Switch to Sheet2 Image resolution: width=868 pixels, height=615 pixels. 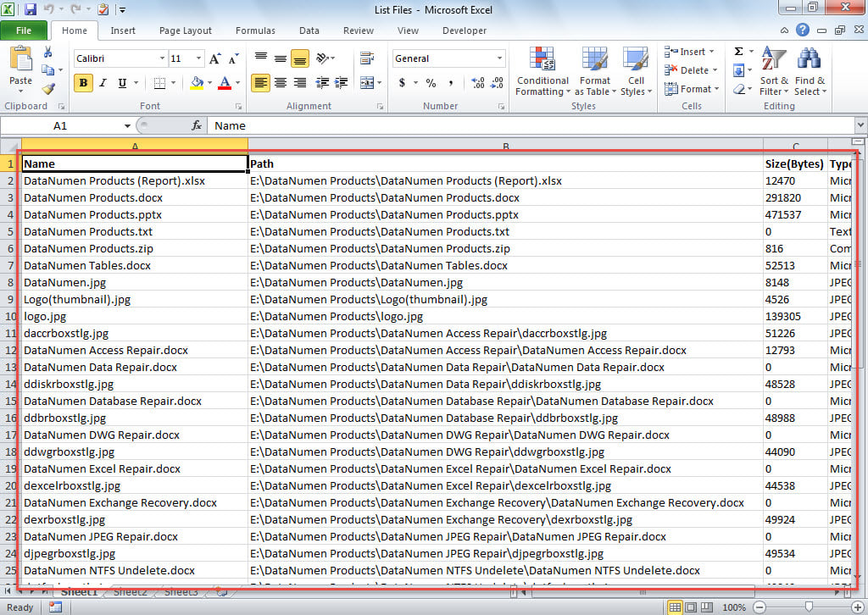130,592
